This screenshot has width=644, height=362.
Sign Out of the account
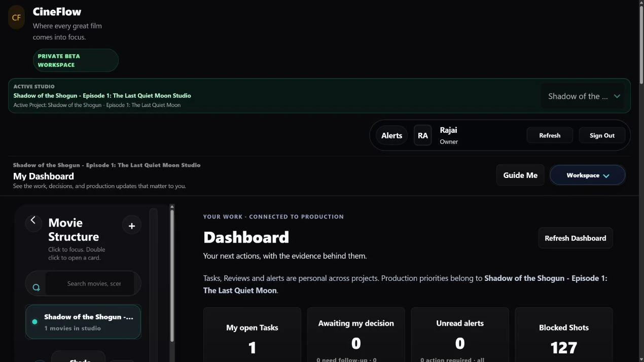(x=602, y=135)
